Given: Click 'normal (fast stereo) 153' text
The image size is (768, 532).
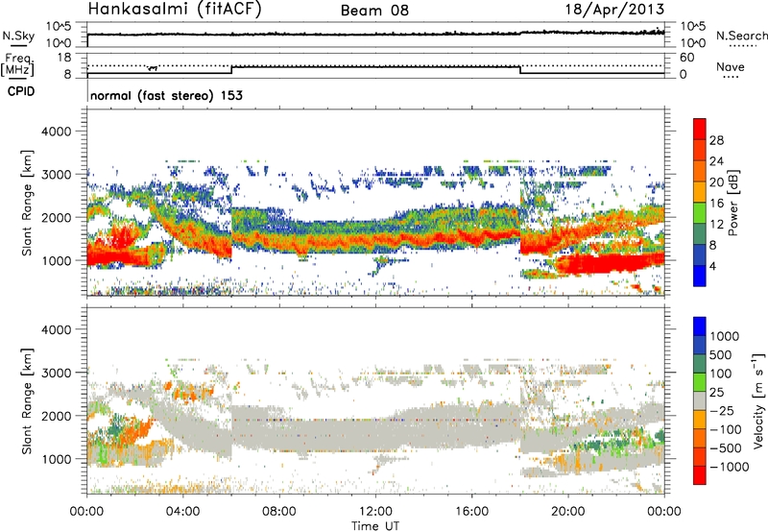Looking at the screenshot, I should tap(166, 95).
